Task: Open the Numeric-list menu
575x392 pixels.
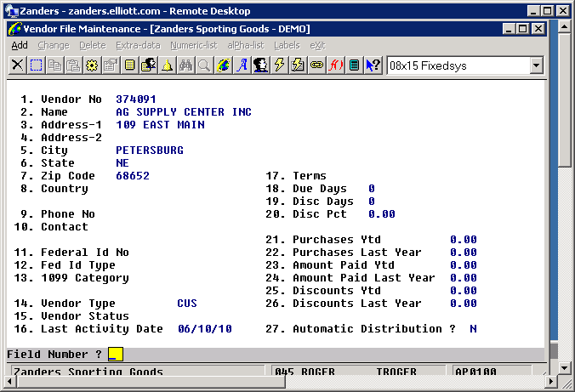Action: coord(194,45)
